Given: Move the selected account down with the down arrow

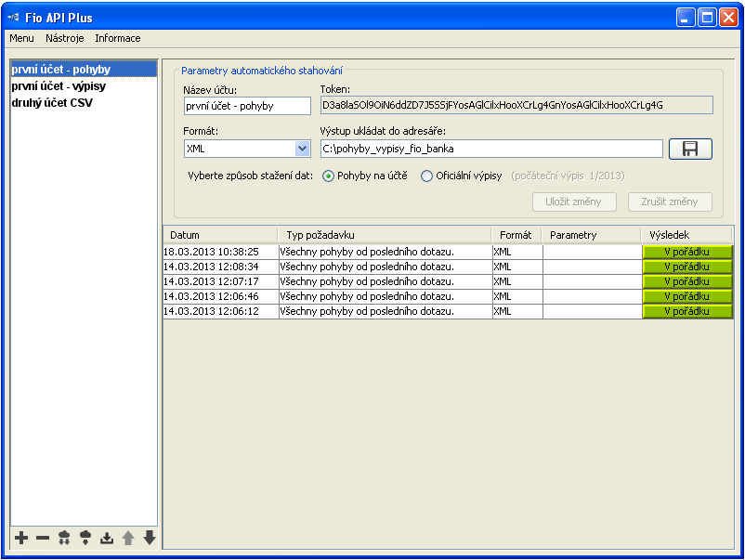Looking at the screenshot, I should tap(150, 538).
